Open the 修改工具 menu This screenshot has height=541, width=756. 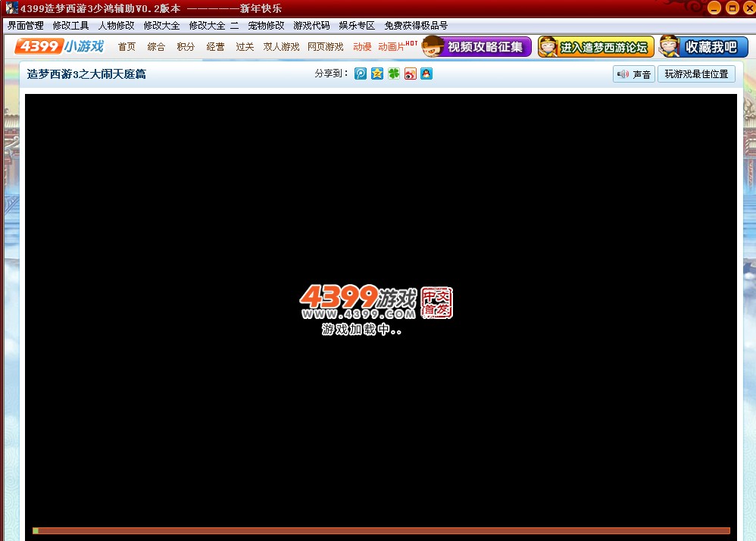71,26
